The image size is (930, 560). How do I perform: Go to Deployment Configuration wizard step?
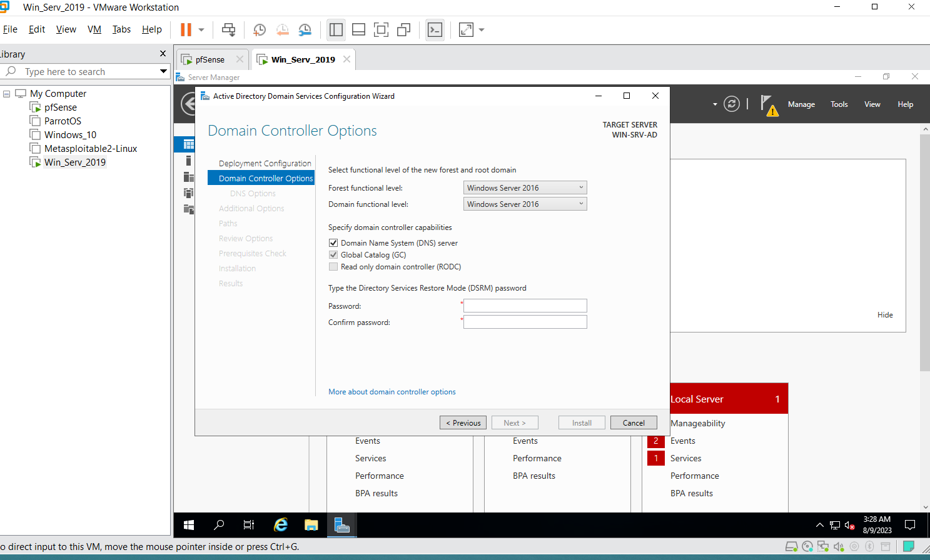[x=265, y=163]
